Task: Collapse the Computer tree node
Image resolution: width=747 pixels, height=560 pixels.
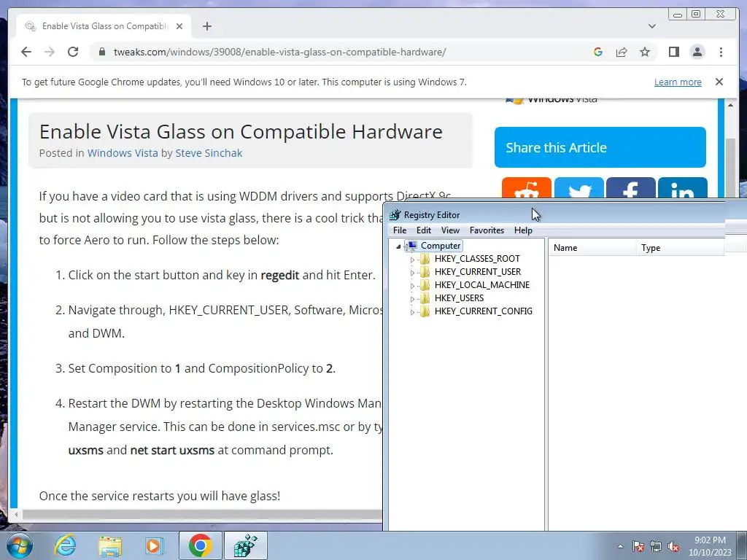Action: 398,246
